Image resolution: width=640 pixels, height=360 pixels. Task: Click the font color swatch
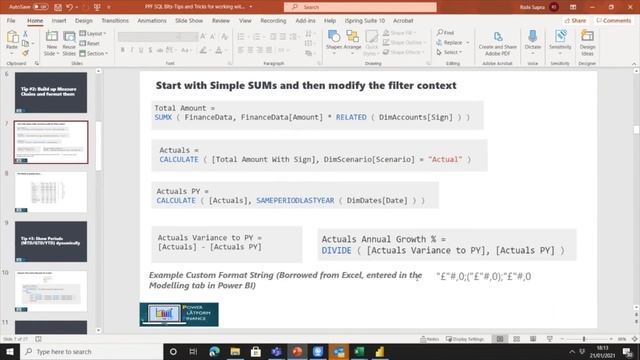218,50
